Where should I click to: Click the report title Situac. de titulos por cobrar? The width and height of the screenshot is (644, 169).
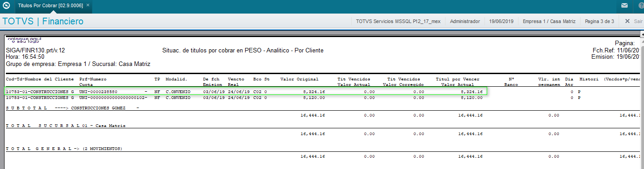point(242,51)
